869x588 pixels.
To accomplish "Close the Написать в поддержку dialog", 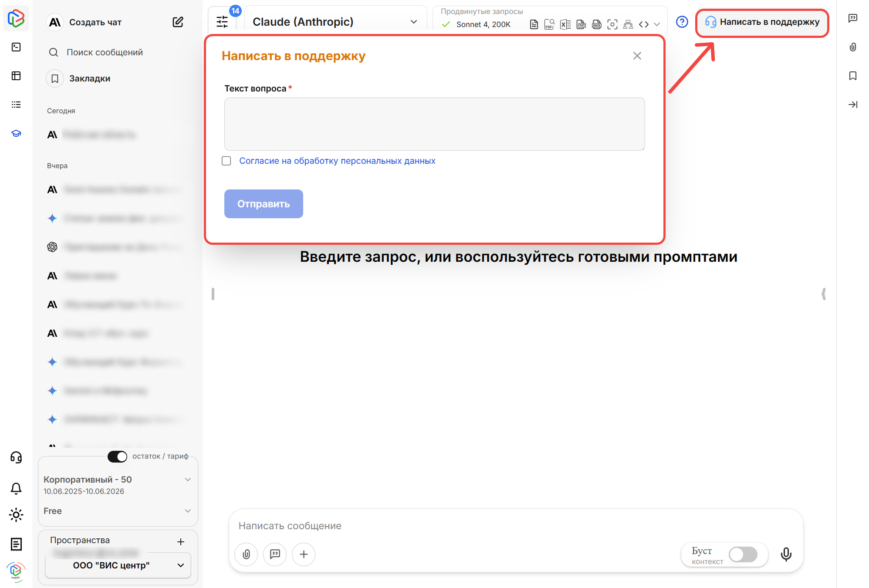I will coord(637,56).
